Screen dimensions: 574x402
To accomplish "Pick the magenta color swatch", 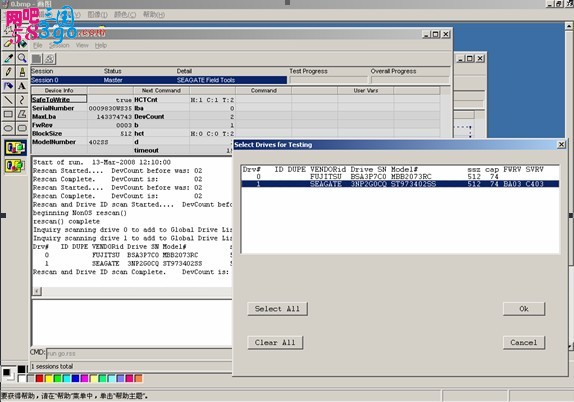I will 85,379.
